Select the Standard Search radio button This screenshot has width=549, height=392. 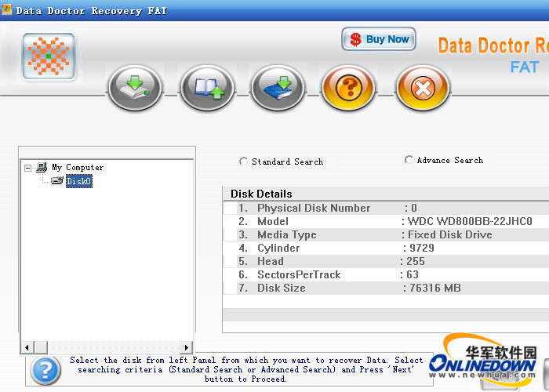243,162
